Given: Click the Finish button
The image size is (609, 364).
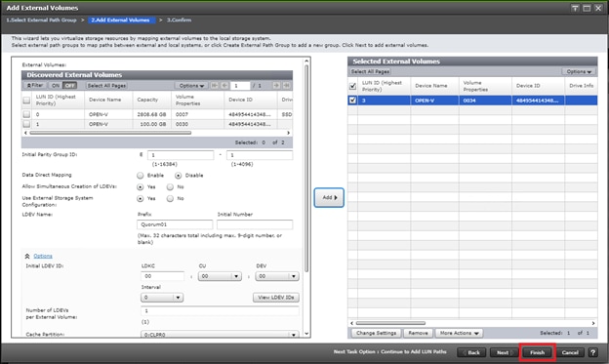Looking at the screenshot, I should tap(537, 352).
